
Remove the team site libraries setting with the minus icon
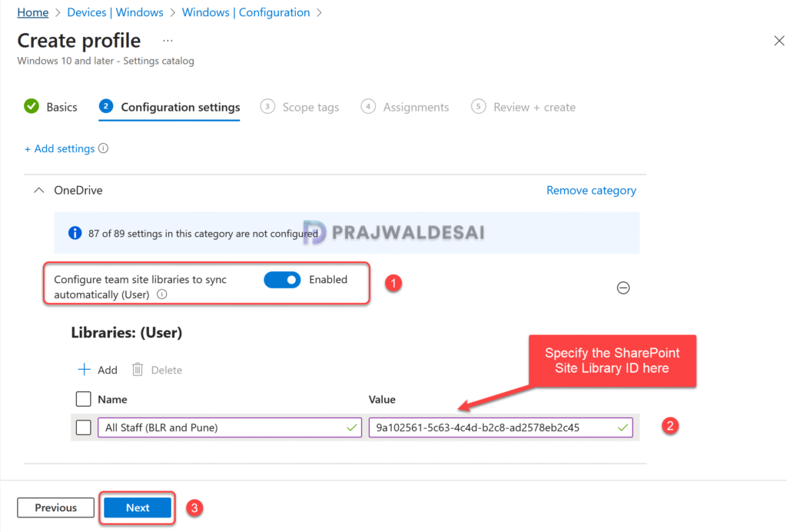623,288
